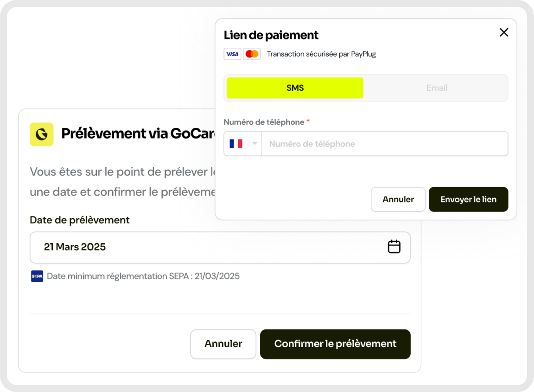Click Transaction sécurisée par PayPlug text

tap(322, 54)
